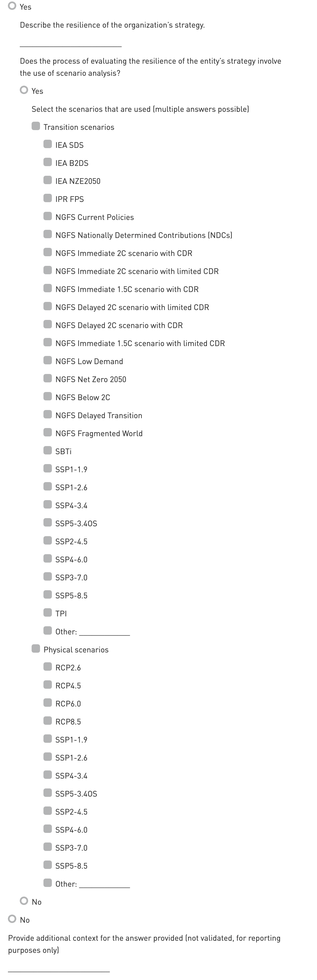The width and height of the screenshot is (317, 980).
Task: Check the SBTi scenario checkbox
Action: [48, 451]
